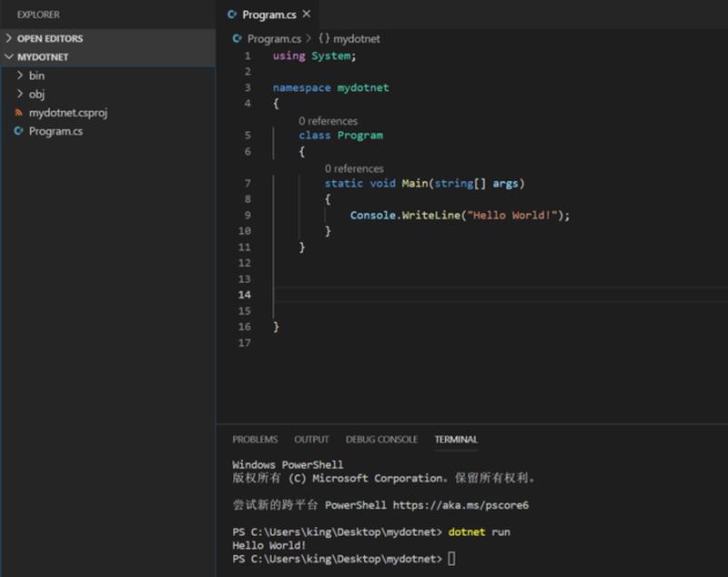
Task: Close the Program.cs editor tab
Action: point(307,15)
